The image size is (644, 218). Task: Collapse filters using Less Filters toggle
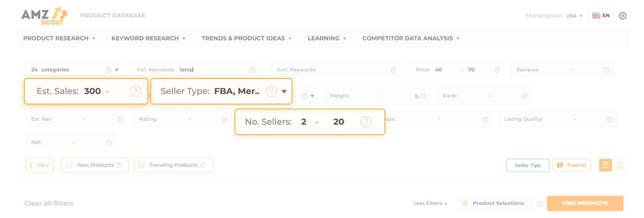(430, 203)
